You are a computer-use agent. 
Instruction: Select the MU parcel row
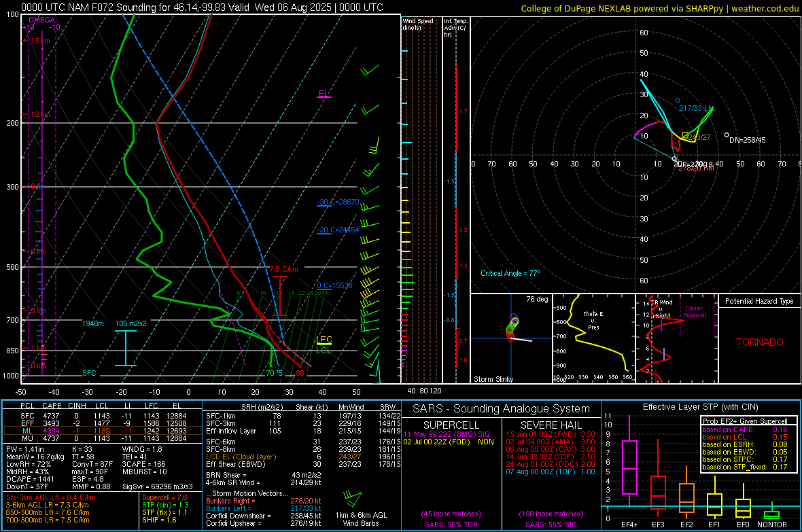pos(103,438)
